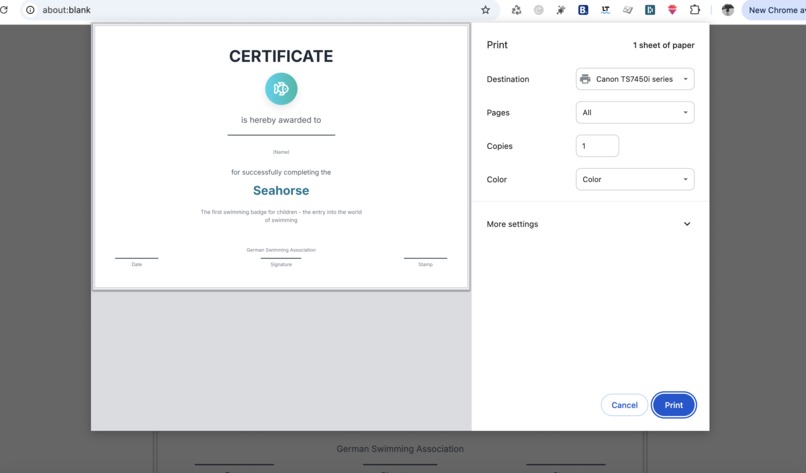Open the recycle-arrows extension icon

[x=517, y=10]
